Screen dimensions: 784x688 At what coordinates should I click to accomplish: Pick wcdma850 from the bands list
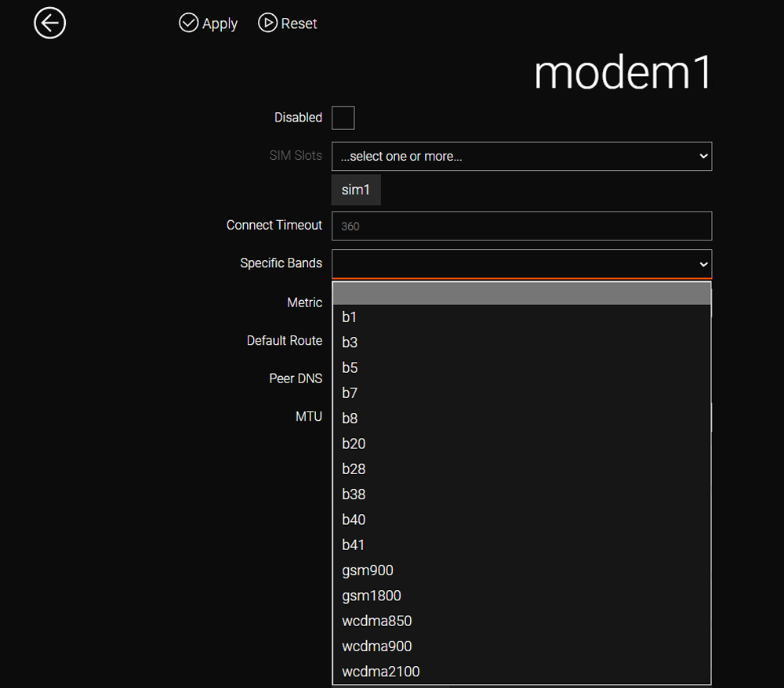pos(521,621)
